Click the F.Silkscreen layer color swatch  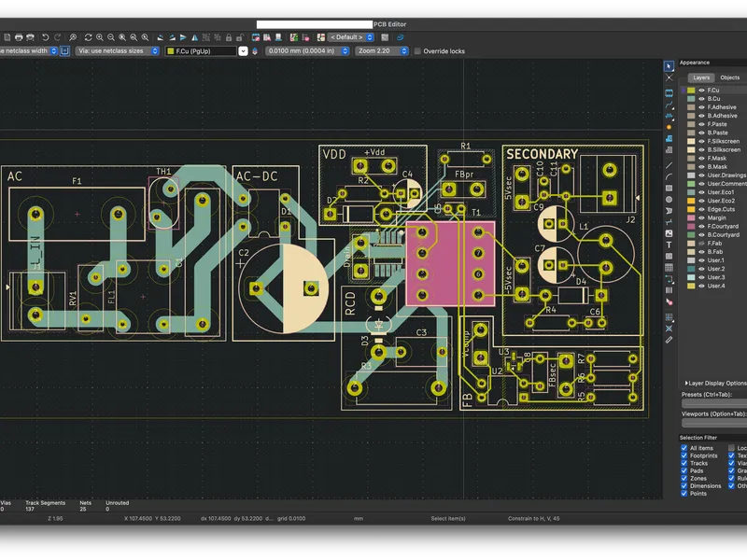[x=691, y=142]
